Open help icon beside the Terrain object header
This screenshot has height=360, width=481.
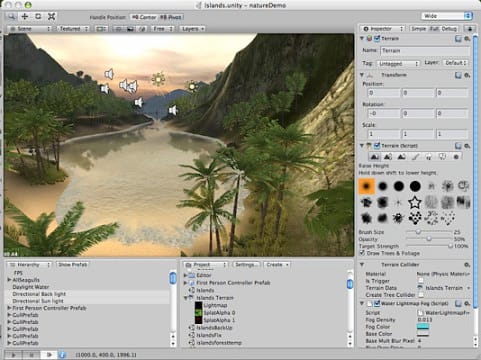[x=458, y=39]
